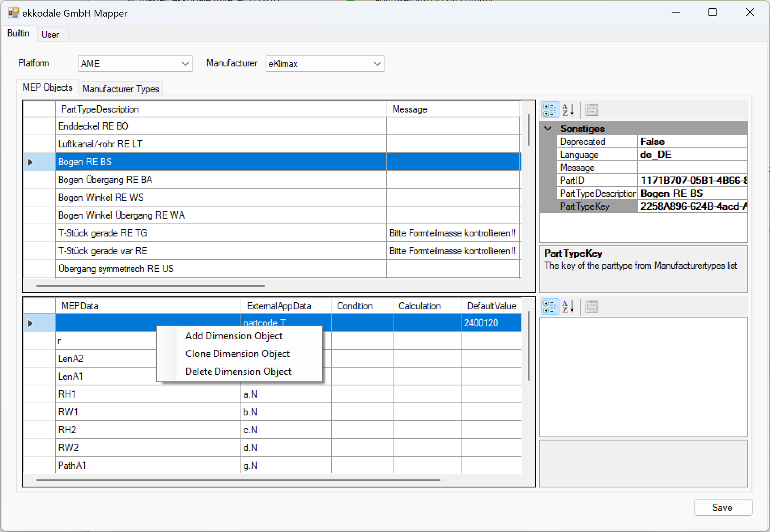The width and height of the screenshot is (770, 532).
Task: Click Alphabetical sort icon in lower property grid
Action: 568,306
